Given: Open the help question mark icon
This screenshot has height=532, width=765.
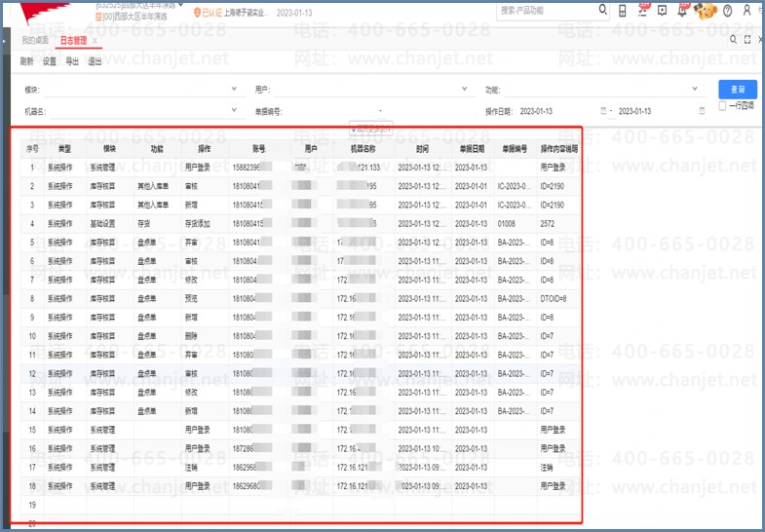Looking at the screenshot, I should 727,11.
